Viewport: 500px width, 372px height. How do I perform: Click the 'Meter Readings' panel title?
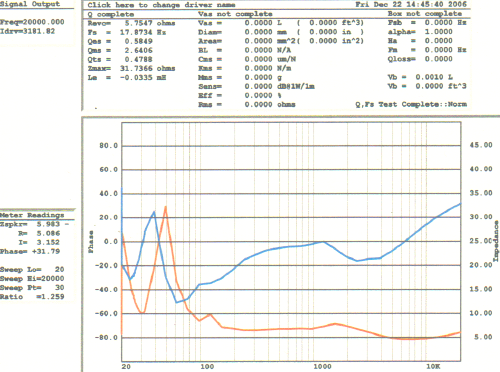(x=32, y=215)
